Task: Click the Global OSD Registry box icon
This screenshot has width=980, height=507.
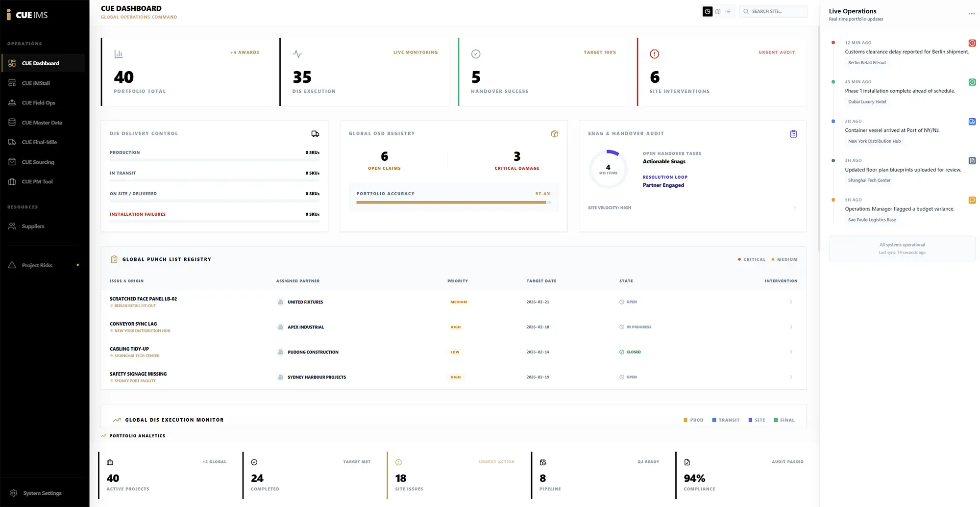Action: 554,134
